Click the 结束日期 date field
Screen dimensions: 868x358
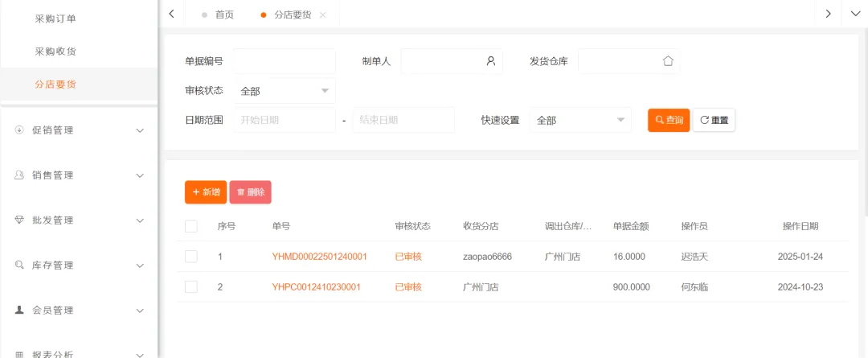pyautogui.click(x=403, y=120)
